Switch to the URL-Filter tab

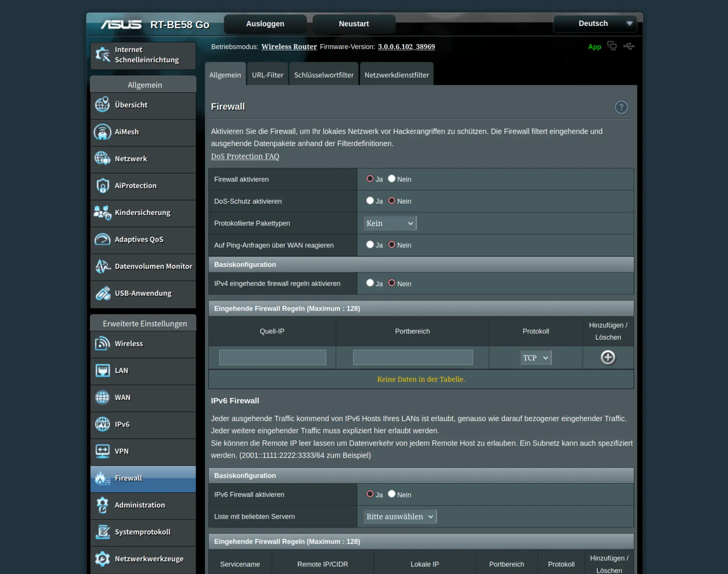point(267,75)
